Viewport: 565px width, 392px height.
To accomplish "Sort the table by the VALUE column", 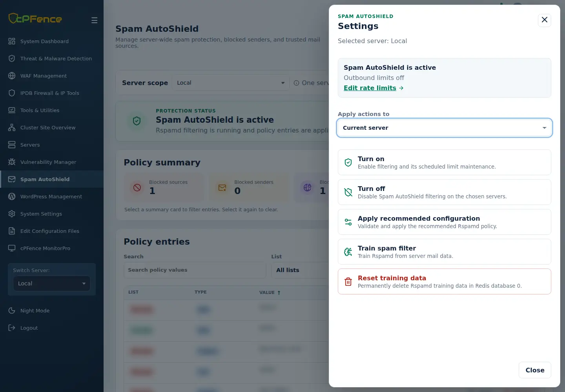I will click(270, 292).
